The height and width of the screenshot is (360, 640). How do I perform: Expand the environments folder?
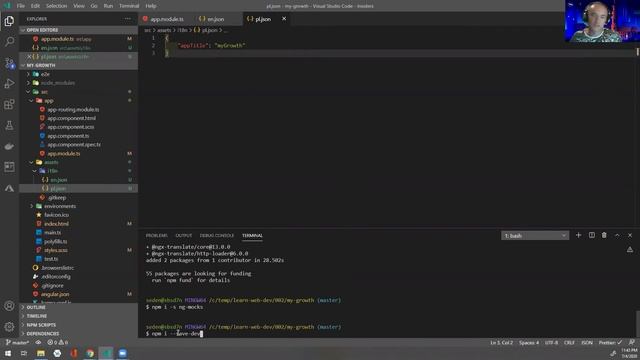[x=60, y=206]
